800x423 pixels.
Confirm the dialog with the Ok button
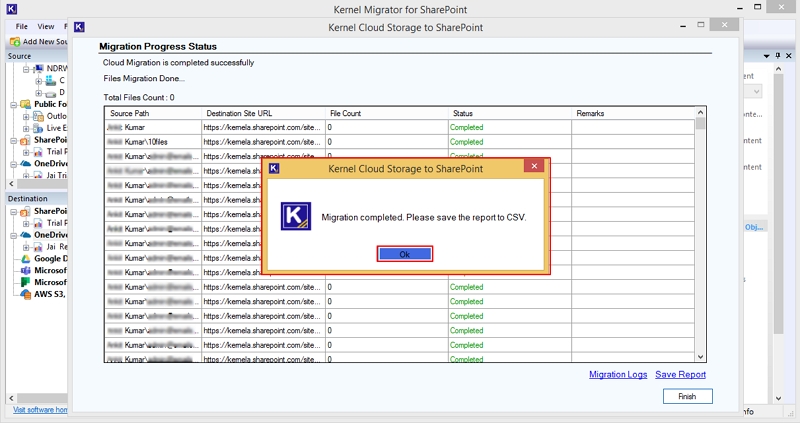(405, 254)
